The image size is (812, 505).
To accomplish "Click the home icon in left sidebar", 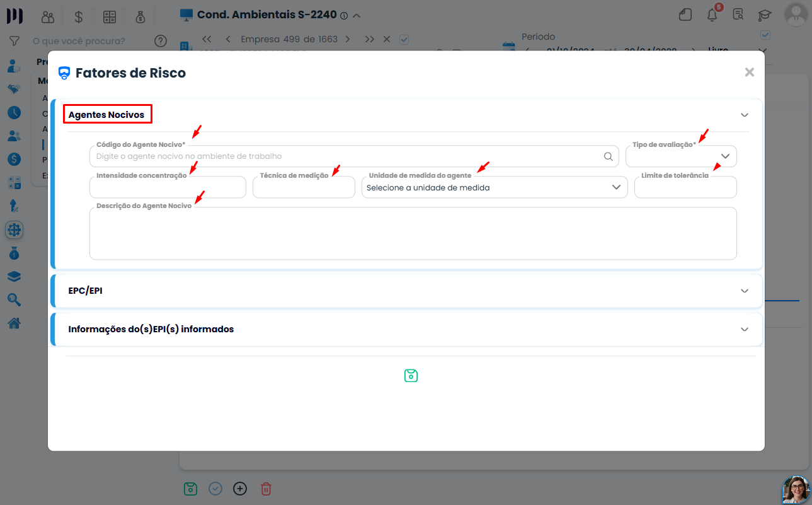I will tap(14, 323).
